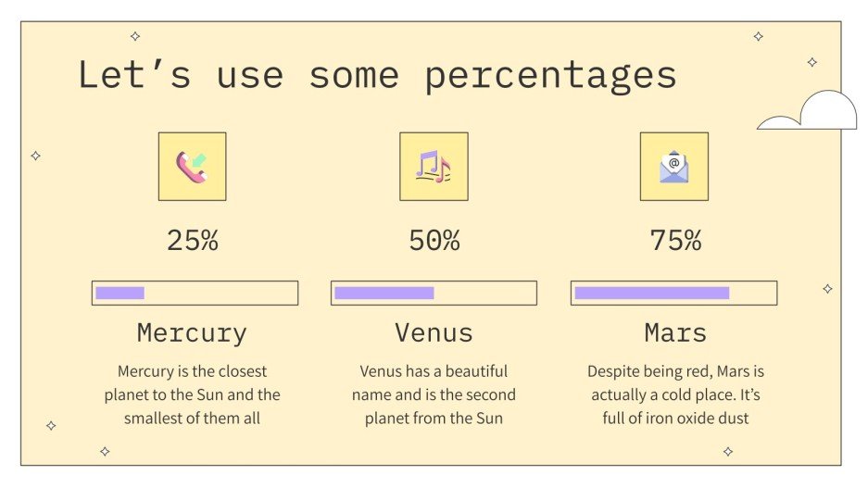Screen dimensions: 868x488
Task: Click the Mars heading
Action: (x=675, y=332)
